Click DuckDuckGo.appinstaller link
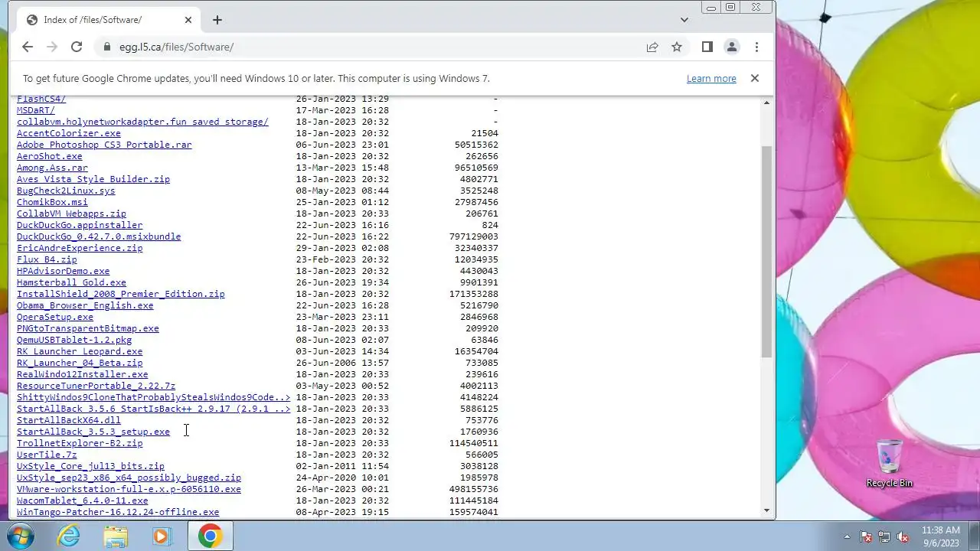This screenshot has height=551, width=980. pos(80,225)
